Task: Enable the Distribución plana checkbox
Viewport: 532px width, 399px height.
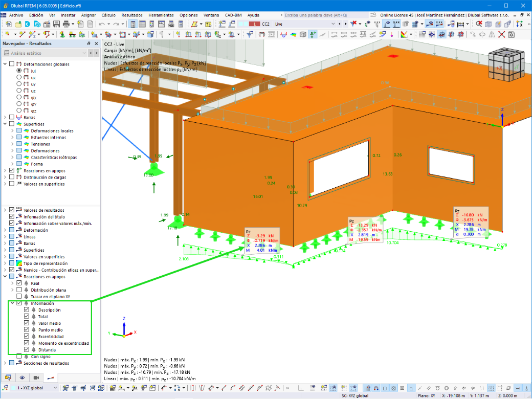Action: coord(19,290)
